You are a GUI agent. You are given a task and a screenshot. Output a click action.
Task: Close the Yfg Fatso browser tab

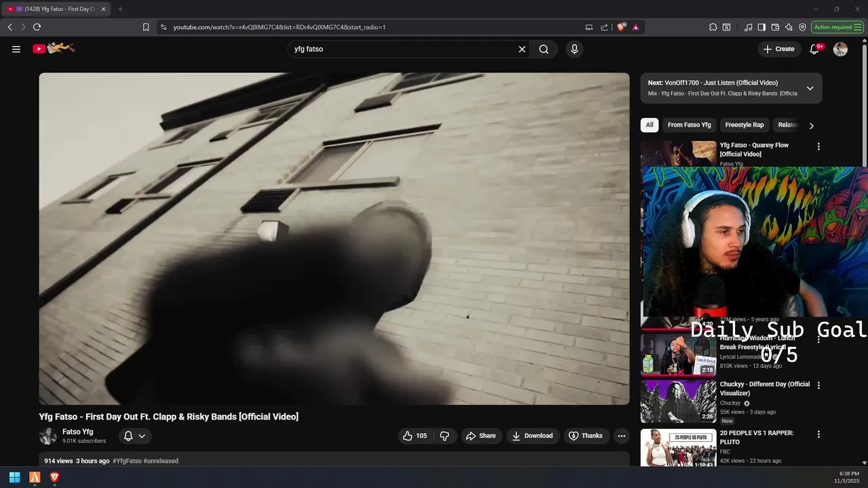coord(103,9)
